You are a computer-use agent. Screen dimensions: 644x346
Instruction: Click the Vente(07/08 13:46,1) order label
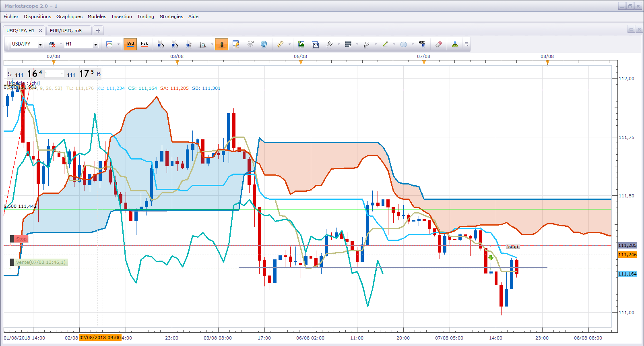pyautogui.click(x=39, y=262)
